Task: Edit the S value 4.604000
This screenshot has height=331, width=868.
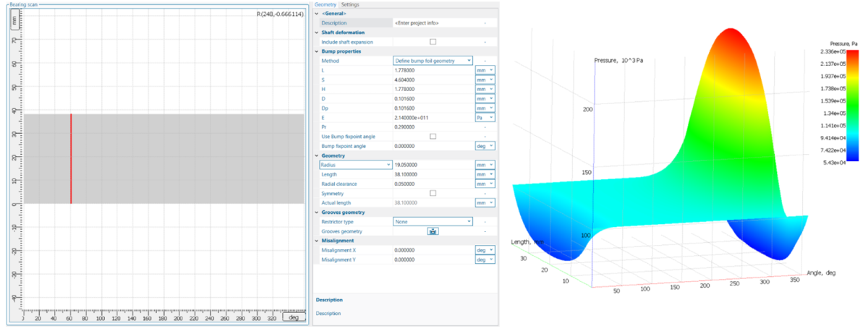Action: pos(433,79)
